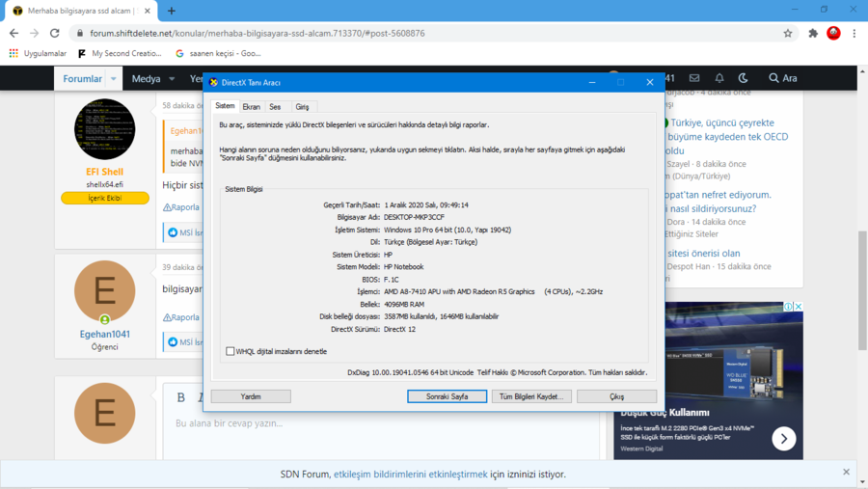Open sitesi önerisi olan thread link
The height and width of the screenshot is (489, 868).
[704, 253]
